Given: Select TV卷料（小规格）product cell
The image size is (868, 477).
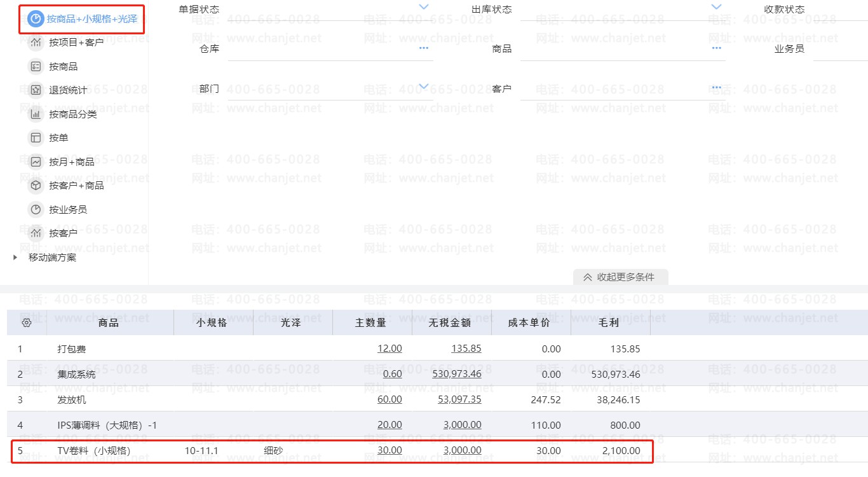Looking at the screenshot, I should pos(110,450).
